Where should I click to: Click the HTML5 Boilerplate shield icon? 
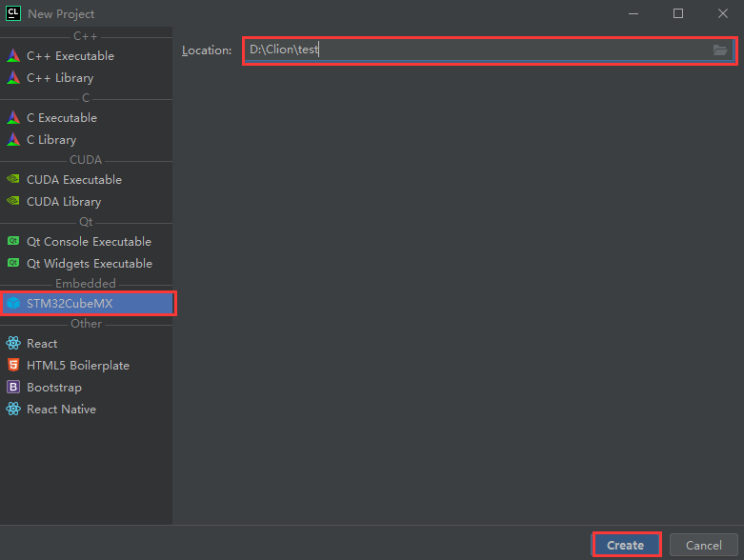pos(13,365)
